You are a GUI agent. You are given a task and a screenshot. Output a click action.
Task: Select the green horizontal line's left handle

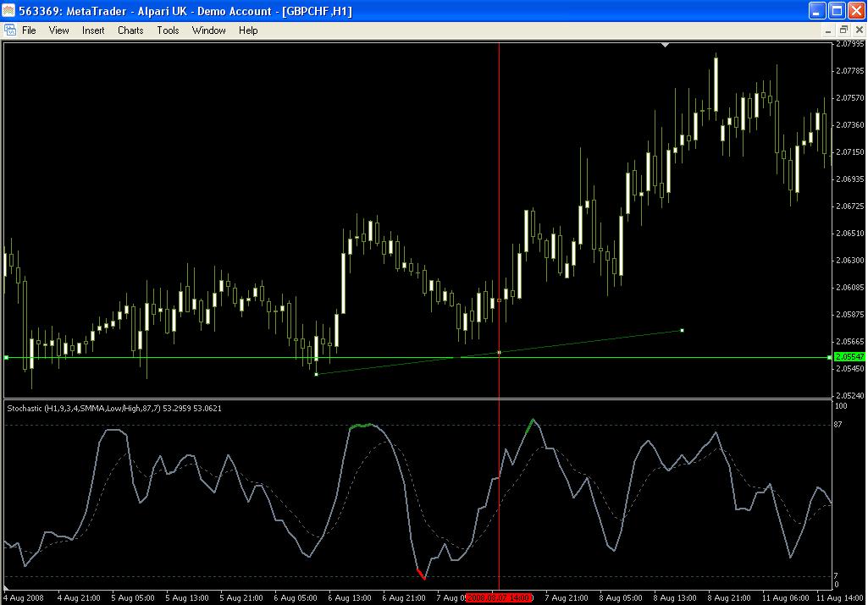(x=6, y=358)
